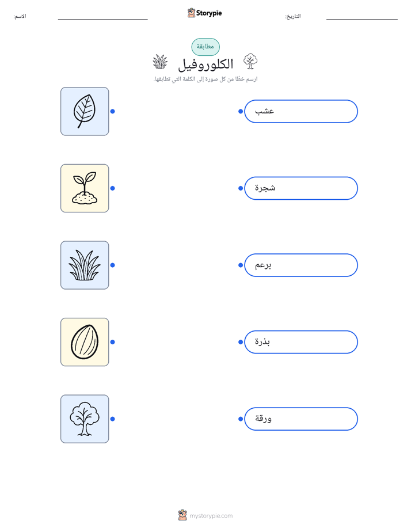Click the word box بذرة
411x532 pixels.
click(301, 342)
